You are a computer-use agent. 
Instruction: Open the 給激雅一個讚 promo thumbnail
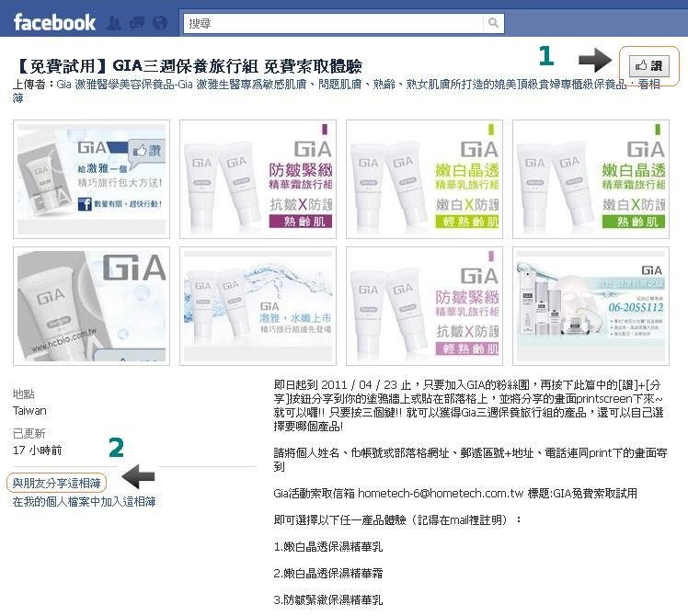click(x=91, y=179)
